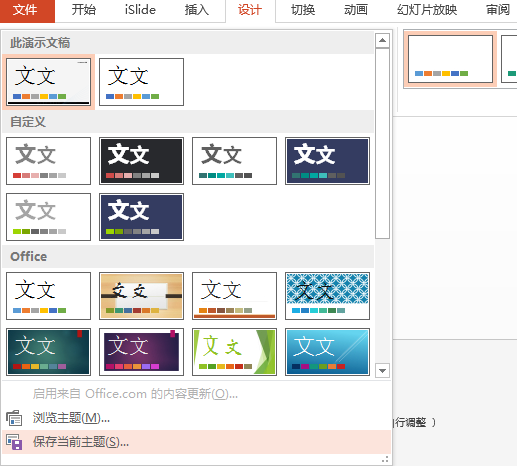The height and width of the screenshot is (466, 517).
Task: Open the iSlide ribbon tab
Action: 140,10
